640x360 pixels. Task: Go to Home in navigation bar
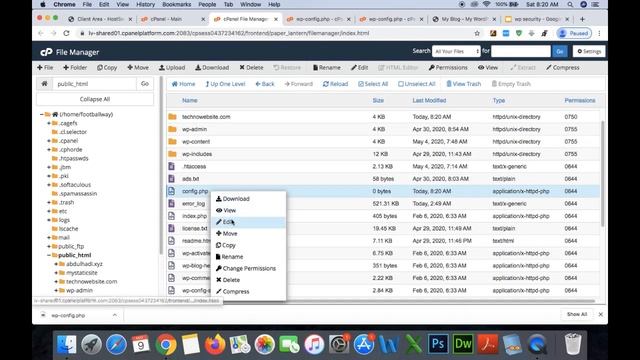point(183,84)
